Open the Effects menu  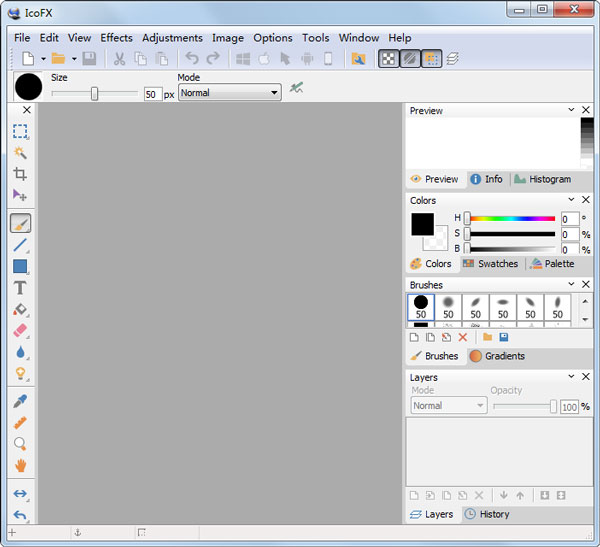coord(116,38)
